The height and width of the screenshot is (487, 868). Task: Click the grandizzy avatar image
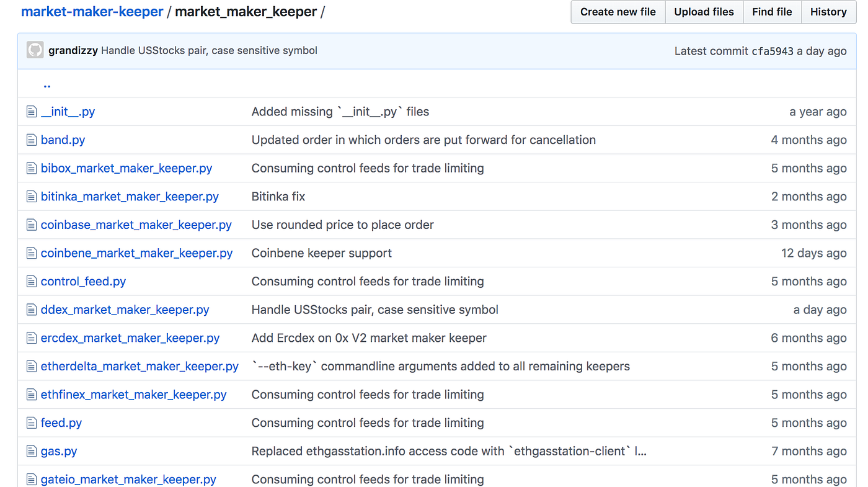click(x=35, y=50)
